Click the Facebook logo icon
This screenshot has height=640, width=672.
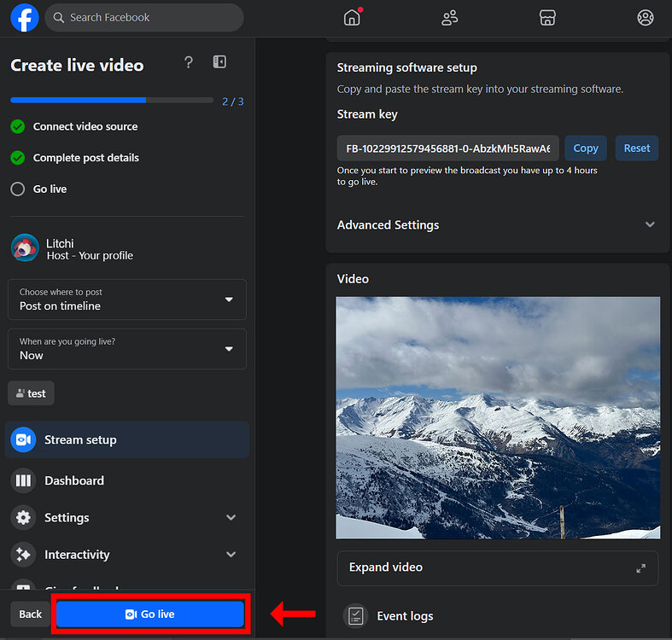click(25, 17)
